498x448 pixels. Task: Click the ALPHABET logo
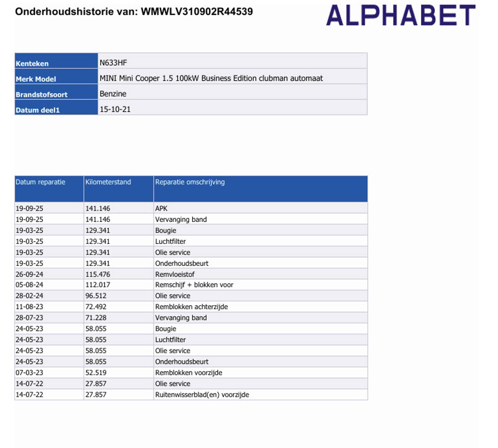point(400,15)
